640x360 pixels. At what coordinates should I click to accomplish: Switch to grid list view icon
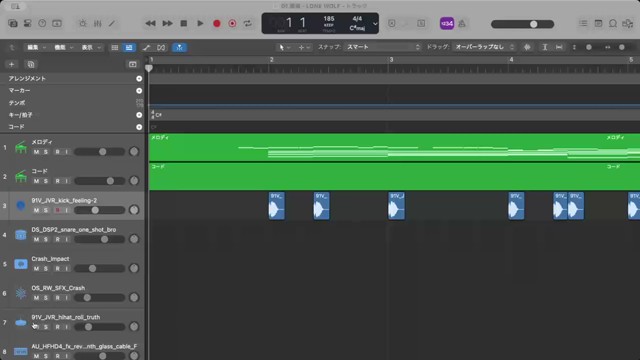coord(115,48)
